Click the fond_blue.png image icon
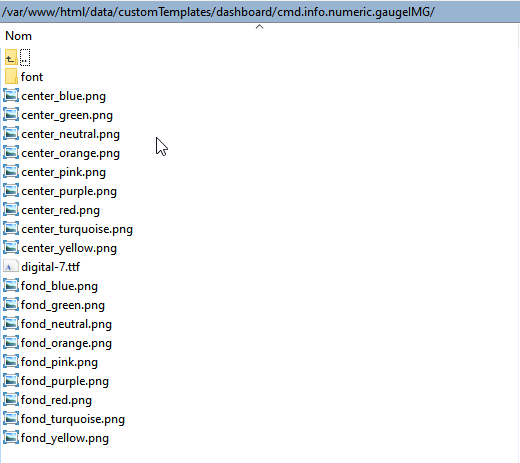 click(11, 286)
